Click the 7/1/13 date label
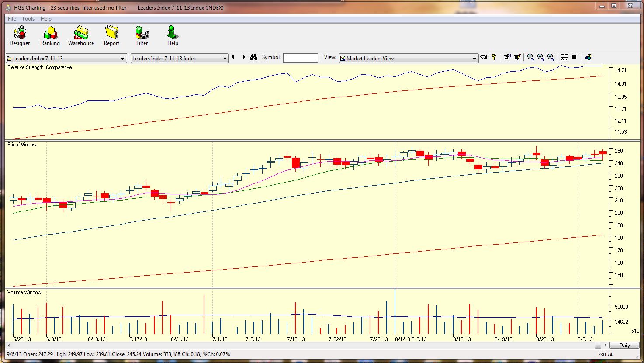 point(220,339)
